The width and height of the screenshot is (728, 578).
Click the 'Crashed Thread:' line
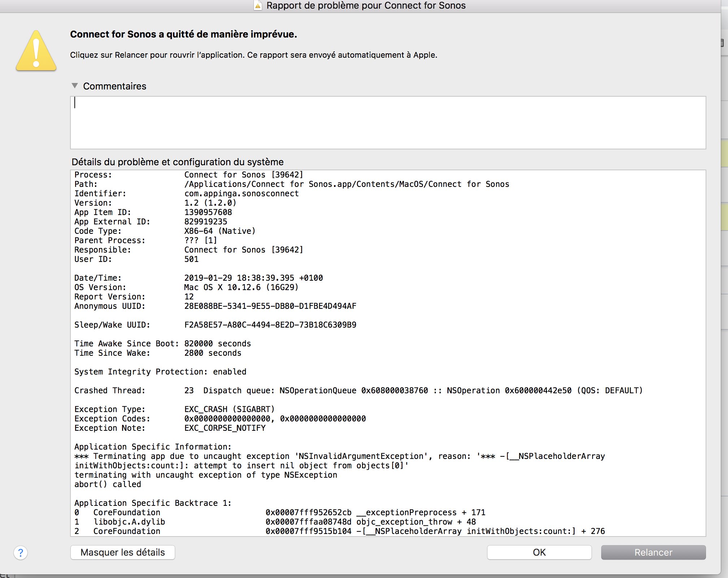[358, 390]
